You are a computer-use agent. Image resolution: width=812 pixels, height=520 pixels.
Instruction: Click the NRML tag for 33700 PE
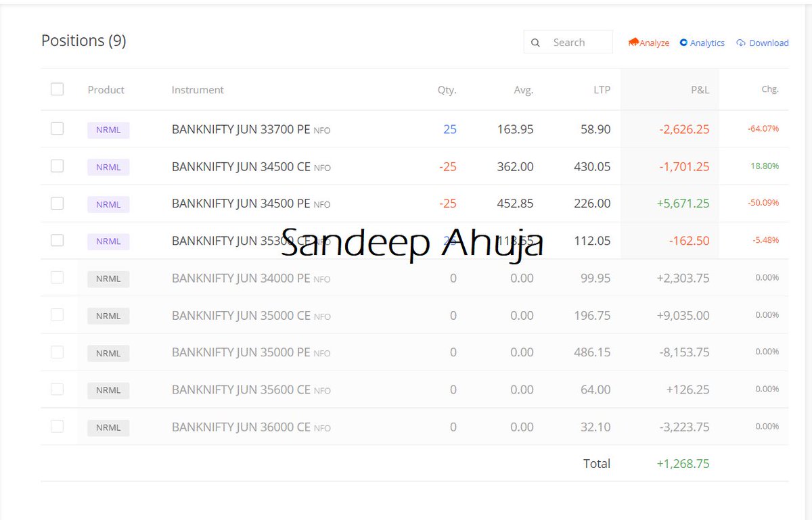coord(108,130)
